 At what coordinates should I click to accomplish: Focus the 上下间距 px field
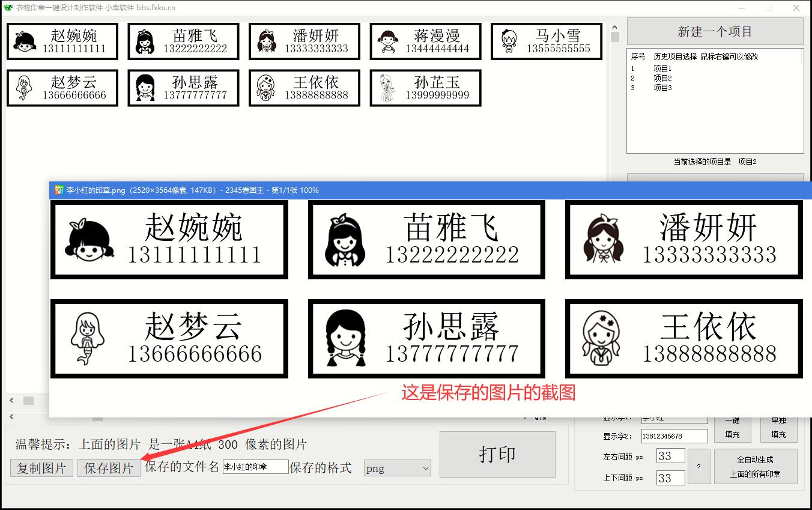point(670,478)
